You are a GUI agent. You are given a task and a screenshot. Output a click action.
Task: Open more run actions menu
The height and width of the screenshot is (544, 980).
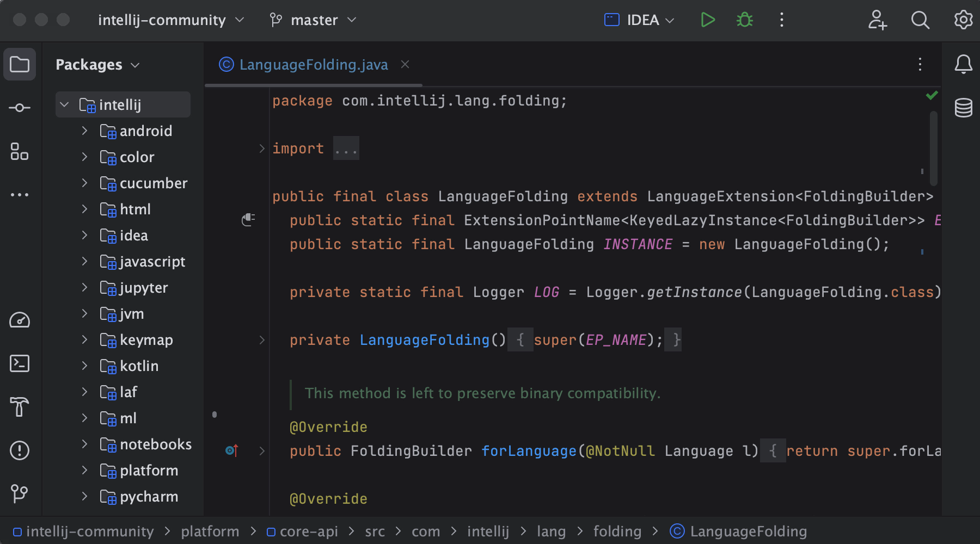pyautogui.click(x=782, y=20)
